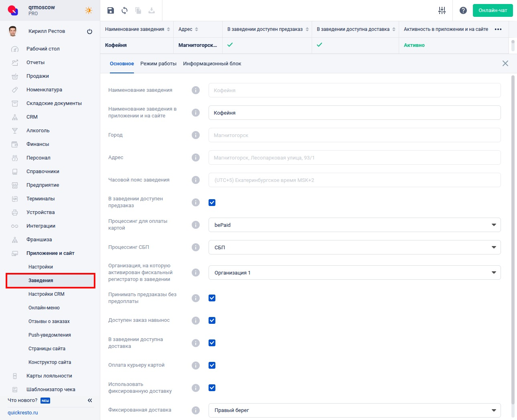Open quickresto.ru link

[23, 413]
